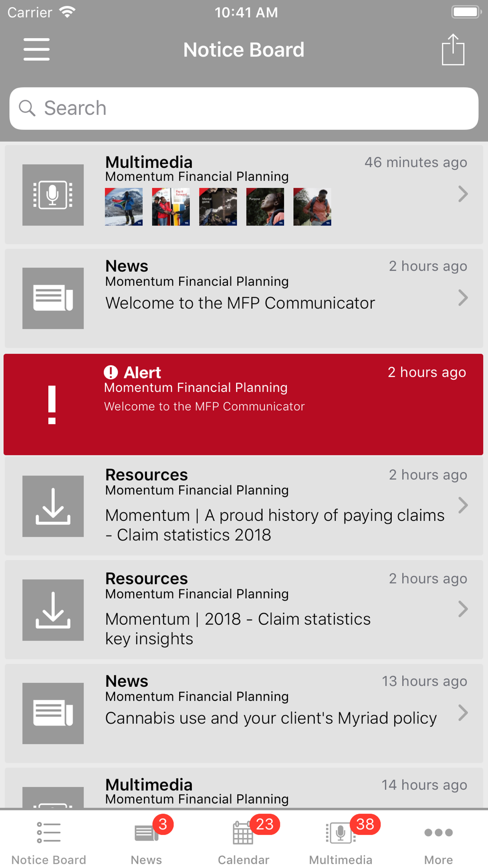The width and height of the screenshot is (488, 868).
Task: Tap download icon for Claim statistics 2018 resource
Action: pyautogui.click(x=53, y=506)
